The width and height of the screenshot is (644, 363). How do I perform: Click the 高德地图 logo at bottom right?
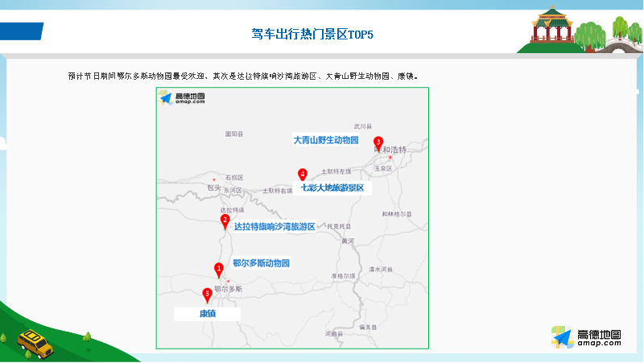[586, 338]
